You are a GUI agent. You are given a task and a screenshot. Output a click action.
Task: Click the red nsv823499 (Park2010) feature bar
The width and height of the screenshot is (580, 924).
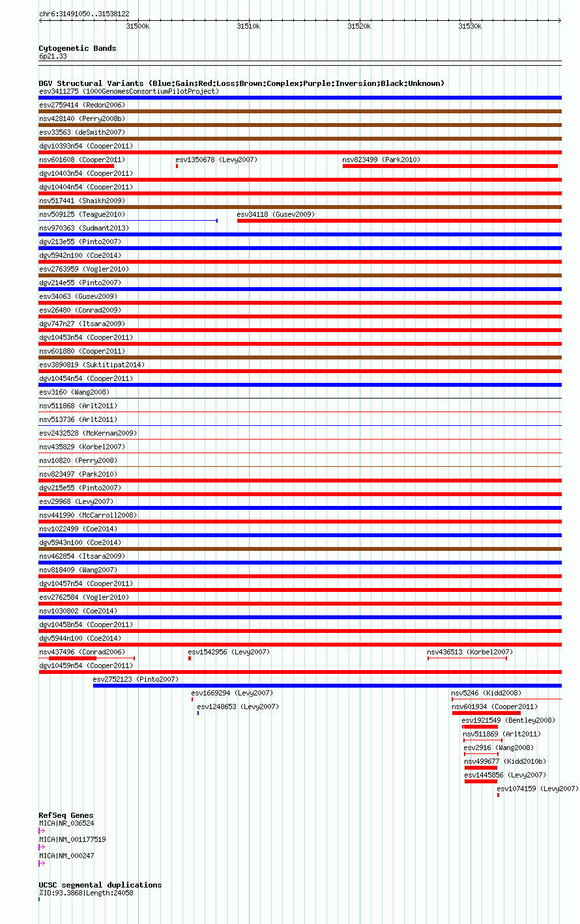click(x=450, y=166)
